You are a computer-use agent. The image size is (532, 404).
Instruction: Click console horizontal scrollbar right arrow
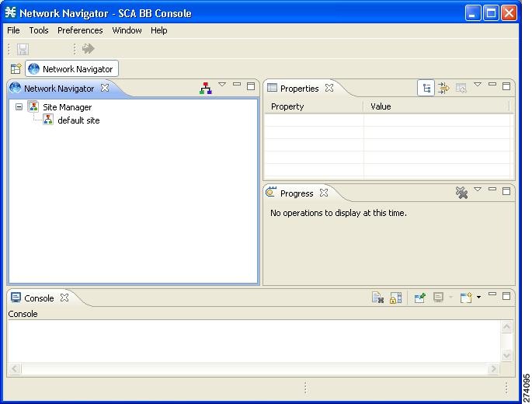(494, 368)
